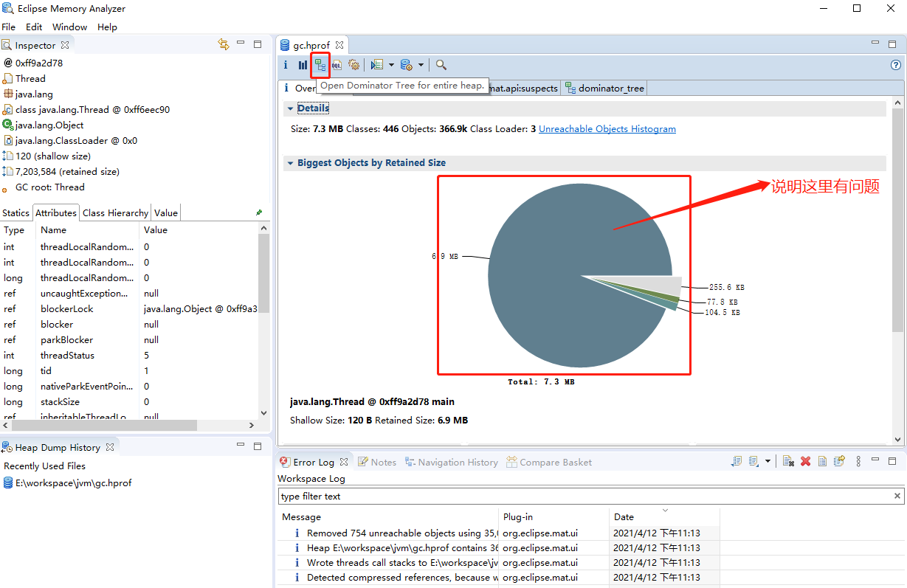907x588 pixels.
Task: Toggle Link with Editor in Inspector panel
Action: tap(224, 44)
